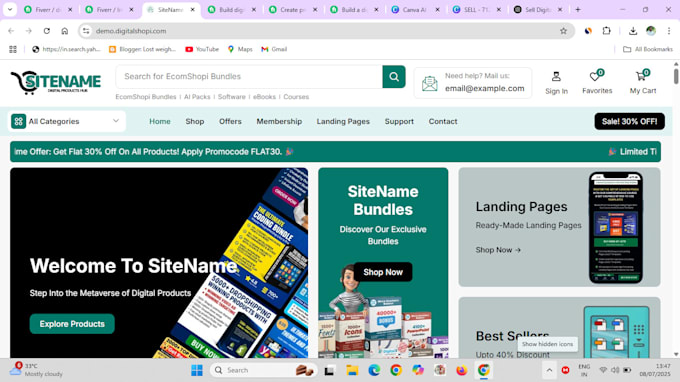Go to browser Home page icon
This screenshot has width=680, height=382.
click(65, 31)
